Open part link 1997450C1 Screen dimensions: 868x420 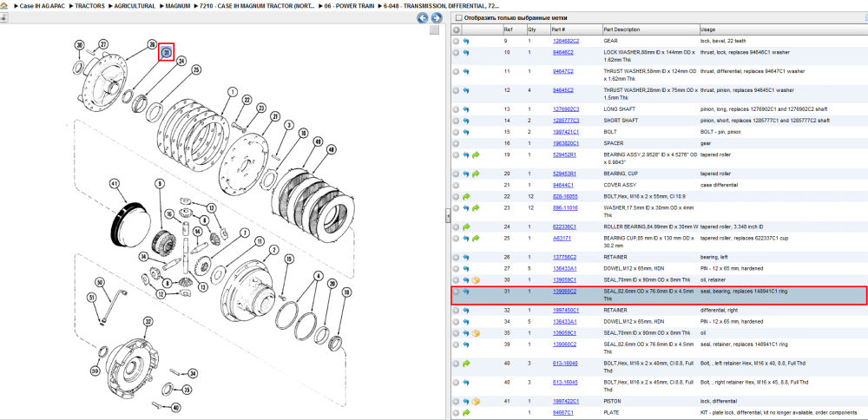click(x=566, y=311)
